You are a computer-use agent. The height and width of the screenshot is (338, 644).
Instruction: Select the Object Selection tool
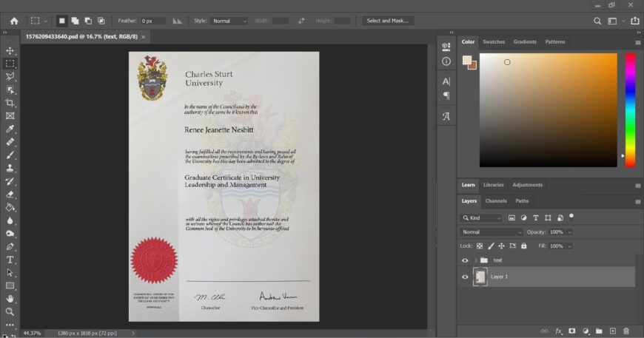click(x=10, y=89)
